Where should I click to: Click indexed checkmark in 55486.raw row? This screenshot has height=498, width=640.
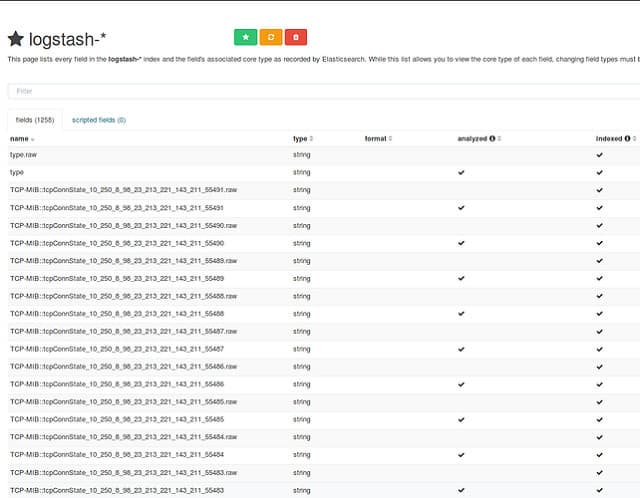click(x=600, y=367)
